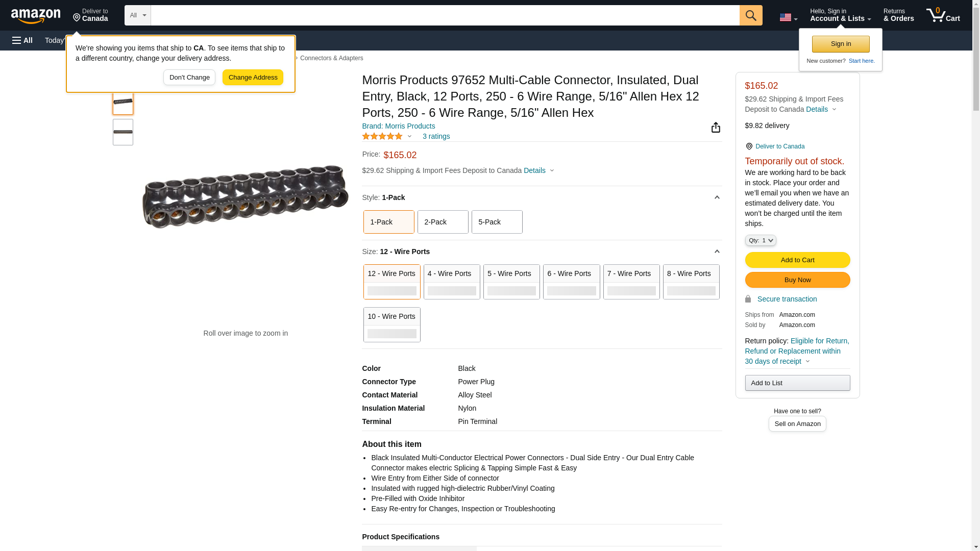980x551 pixels.
Task: Open the All hamburger menu
Action: coord(22,40)
